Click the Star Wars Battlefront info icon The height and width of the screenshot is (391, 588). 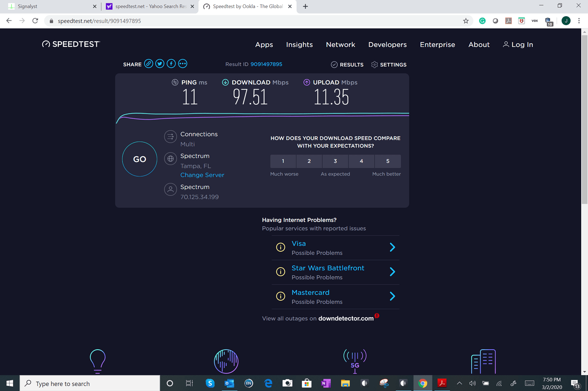point(280,272)
